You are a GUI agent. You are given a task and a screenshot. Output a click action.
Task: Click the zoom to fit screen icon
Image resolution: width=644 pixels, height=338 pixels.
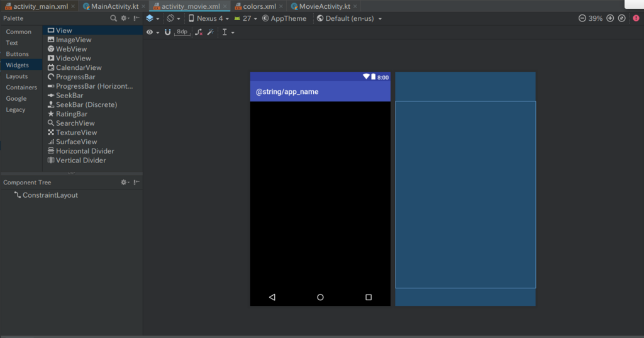click(622, 18)
